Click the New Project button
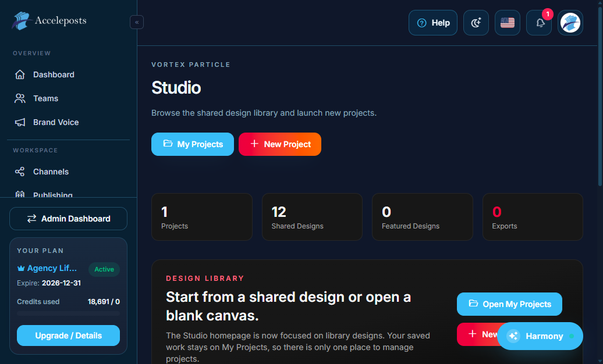The width and height of the screenshot is (603, 364). 280,144
